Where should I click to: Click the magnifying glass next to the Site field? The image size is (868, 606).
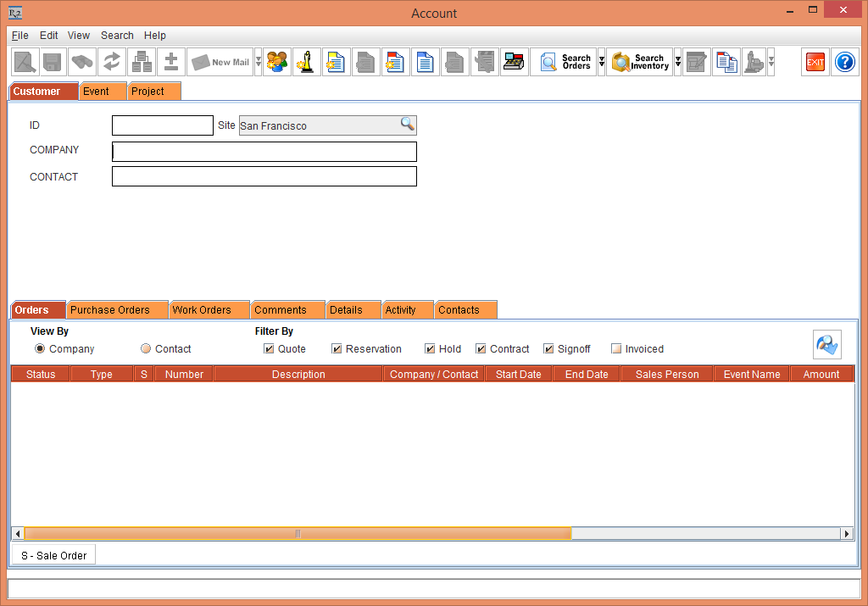(409, 125)
